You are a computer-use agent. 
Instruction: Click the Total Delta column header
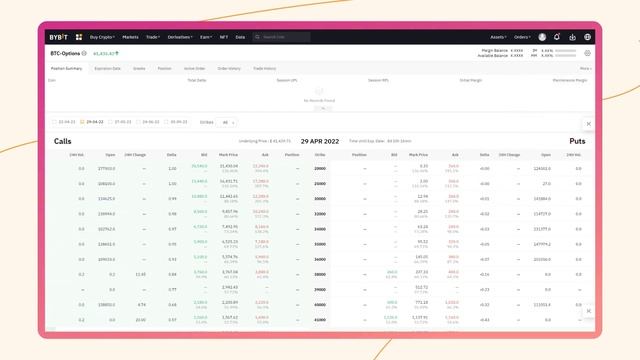point(197,80)
